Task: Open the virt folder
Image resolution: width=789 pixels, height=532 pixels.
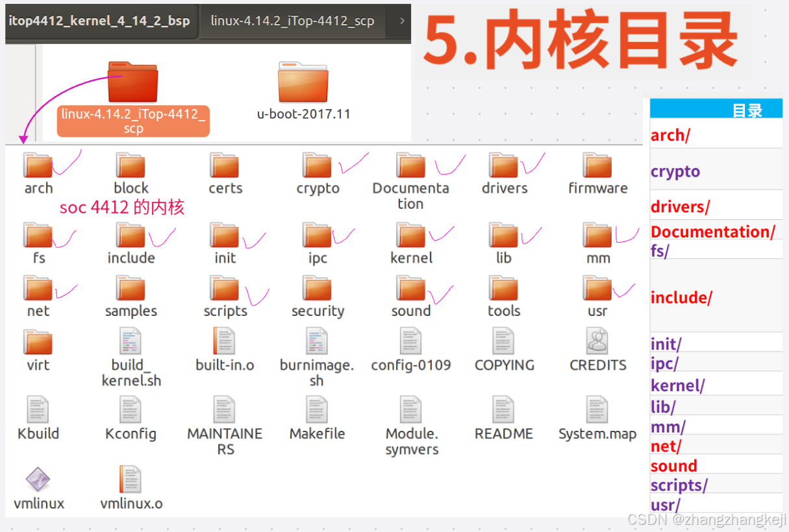Action: (38, 342)
